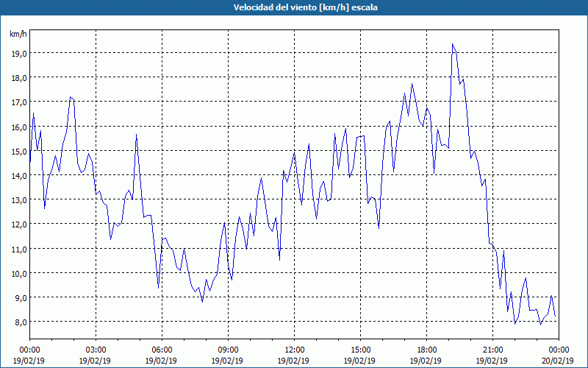Image resolution: width=588 pixels, height=368 pixels.
Task: Click the '17,0' y-axis value
Action: [19, 102]
